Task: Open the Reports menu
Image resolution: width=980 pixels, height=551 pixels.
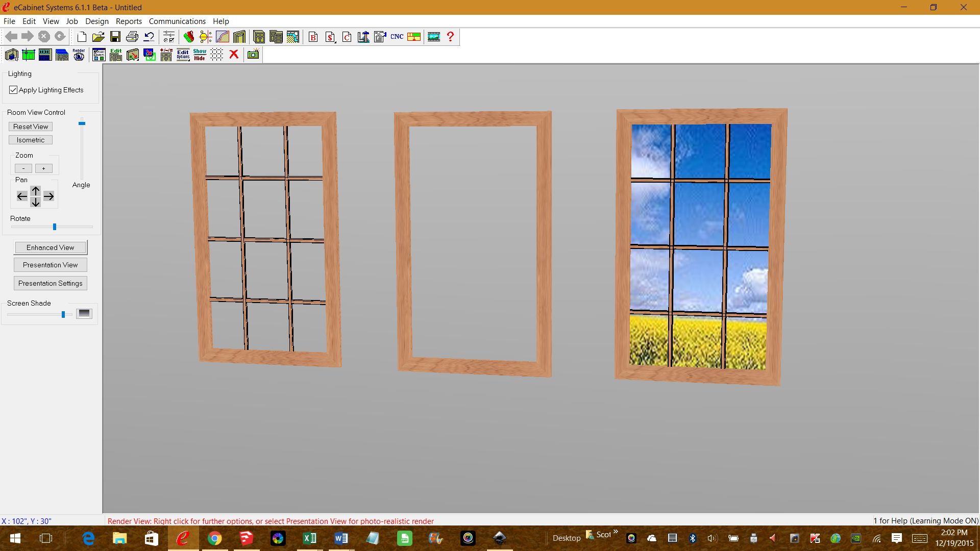Action: pyautogui.click(x=129, y=21)
